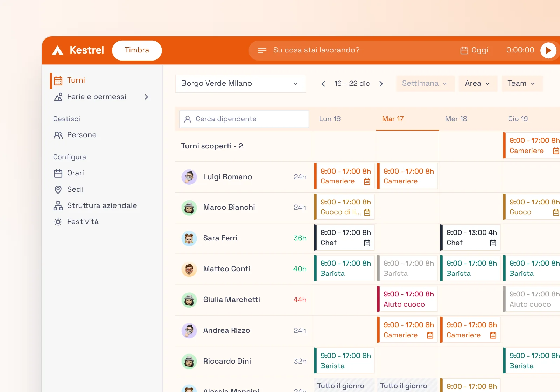This screenshot has width=560, height=392.
Task: Click the Turni scoperti - 2 row label
Action: [212, 146]
